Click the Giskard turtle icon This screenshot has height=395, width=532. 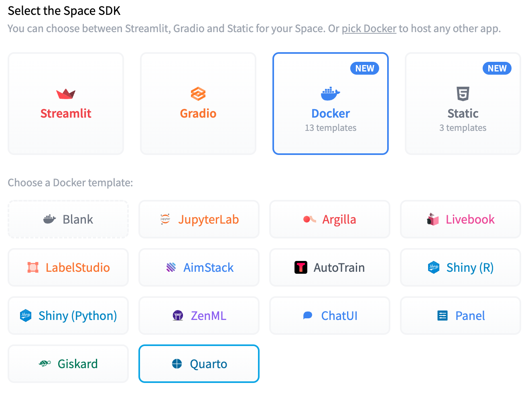pyautogui.click(x=44, y=364)
